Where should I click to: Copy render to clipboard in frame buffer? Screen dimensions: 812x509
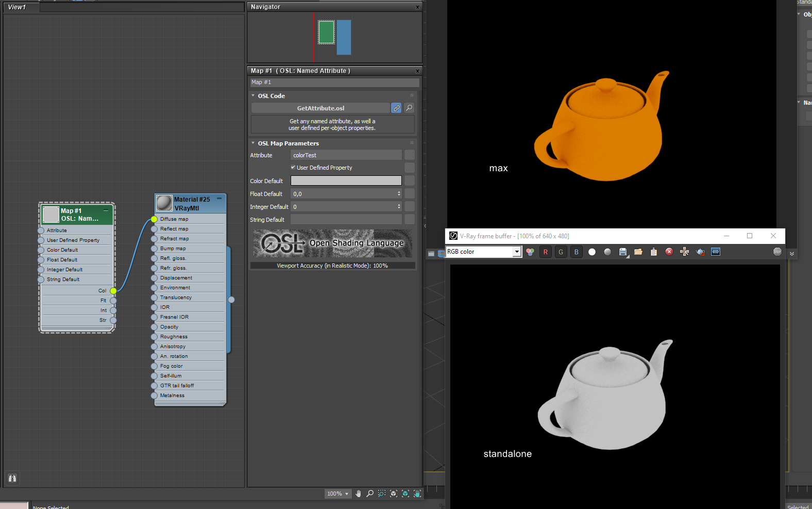(654, 252)
